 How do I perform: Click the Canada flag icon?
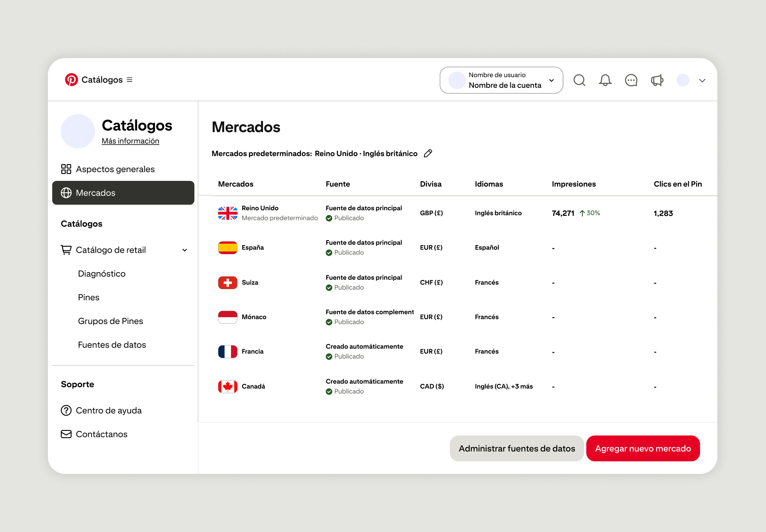click(x=228, y=386)
